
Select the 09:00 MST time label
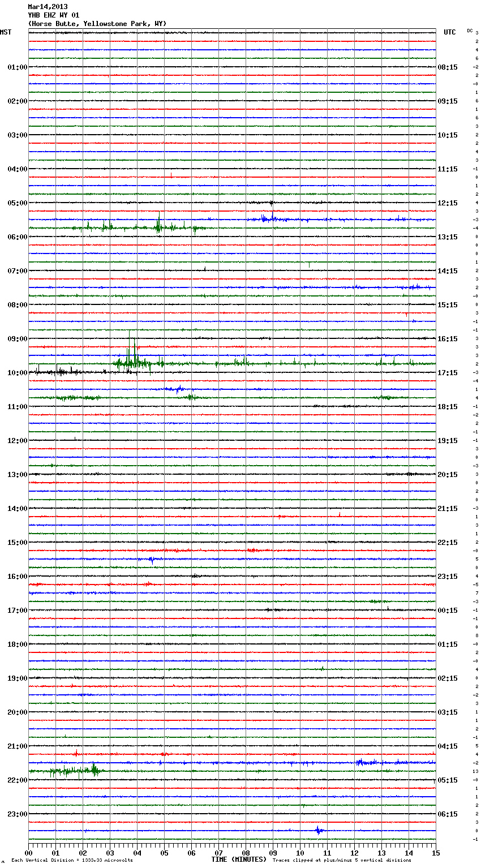pos(18,339)
